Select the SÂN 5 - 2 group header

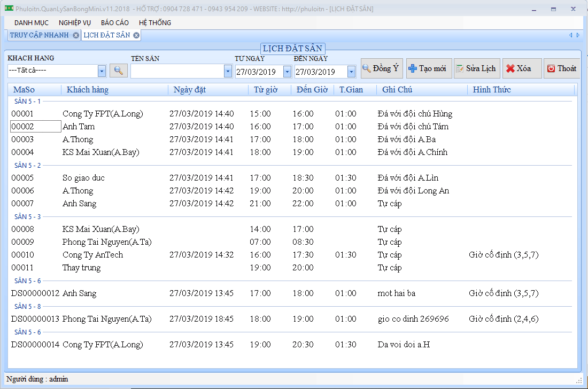click(27, 165)
